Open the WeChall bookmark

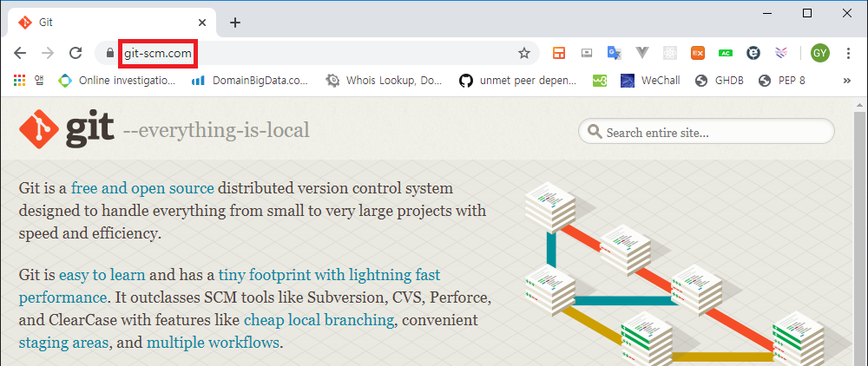(x=650, y=81)
